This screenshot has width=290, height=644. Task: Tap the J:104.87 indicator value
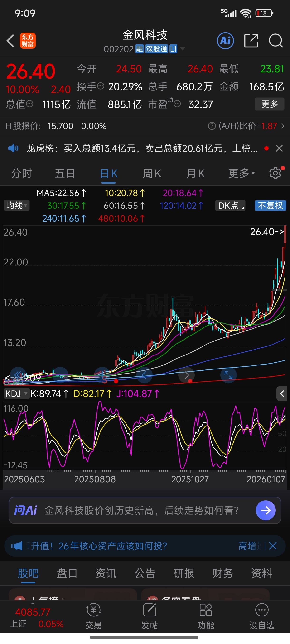[x=138, y=394]
